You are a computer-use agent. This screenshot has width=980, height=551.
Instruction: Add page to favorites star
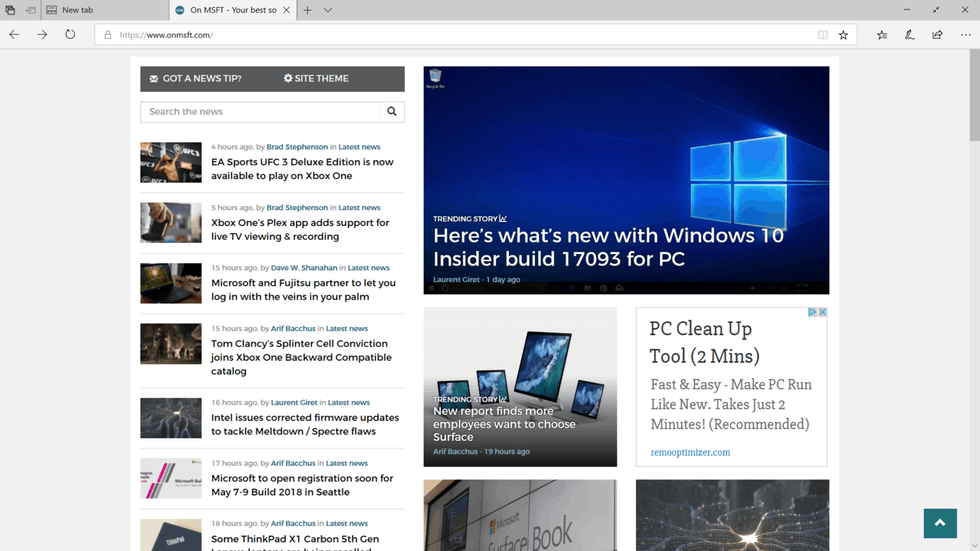(844, 34)
